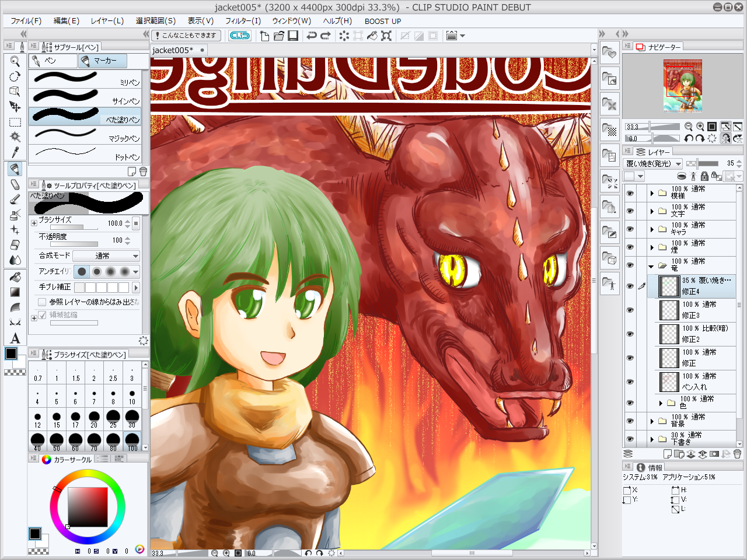The image size is (747, 560).
Task: Click the brush size stepper arrows
Action: pyautogui.click(x=128, y=223)
